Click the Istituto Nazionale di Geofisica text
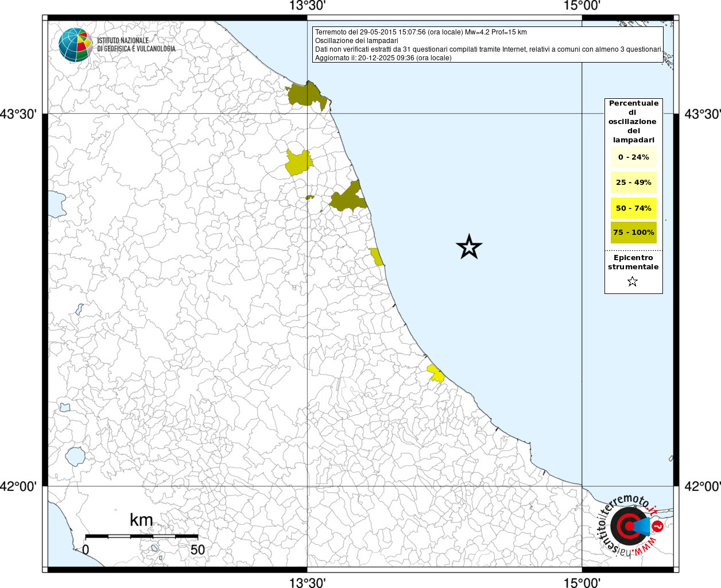 click(136, 45)
